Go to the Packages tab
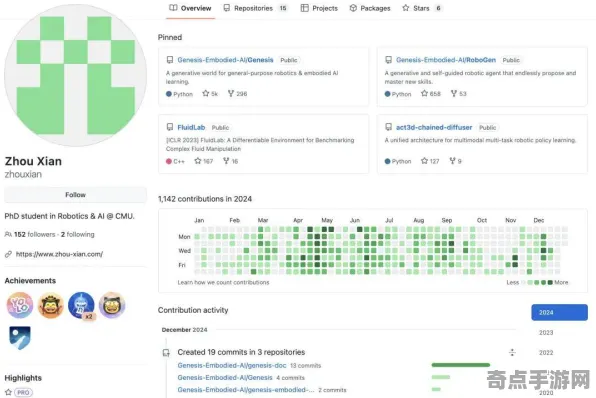The width and height of the screenshot is (596, 398). (x=370, y=8)
